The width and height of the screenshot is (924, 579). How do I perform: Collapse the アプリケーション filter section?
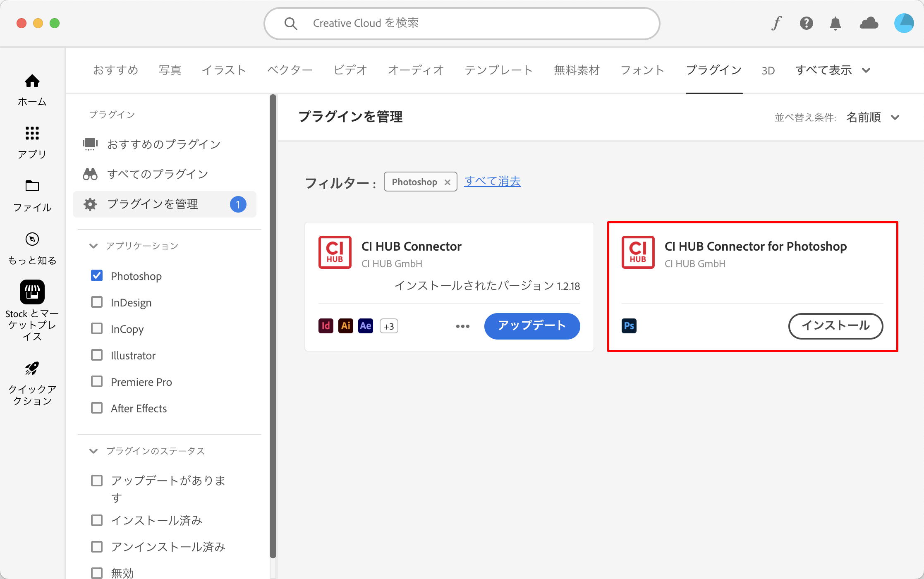[x=93, y=246]
